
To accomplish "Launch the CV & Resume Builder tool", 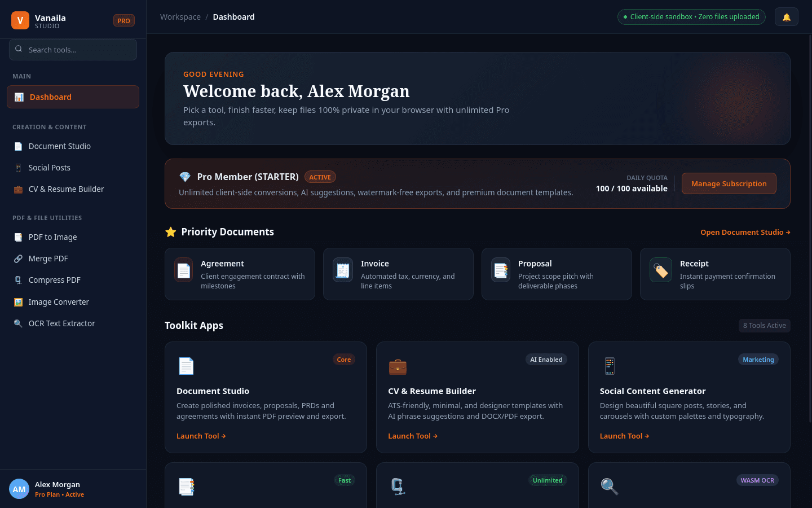I will coord(413,436).
